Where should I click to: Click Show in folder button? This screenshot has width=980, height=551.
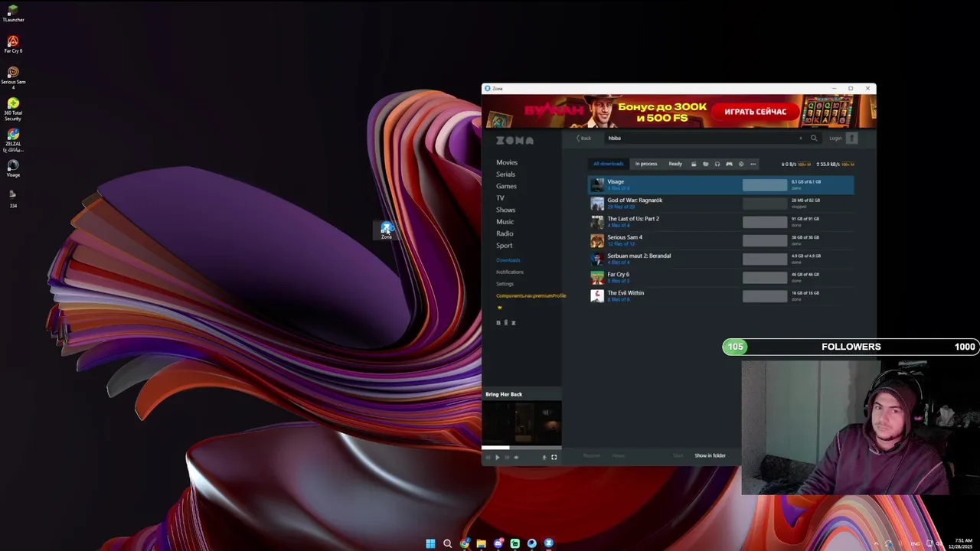[x=710, y=455]
